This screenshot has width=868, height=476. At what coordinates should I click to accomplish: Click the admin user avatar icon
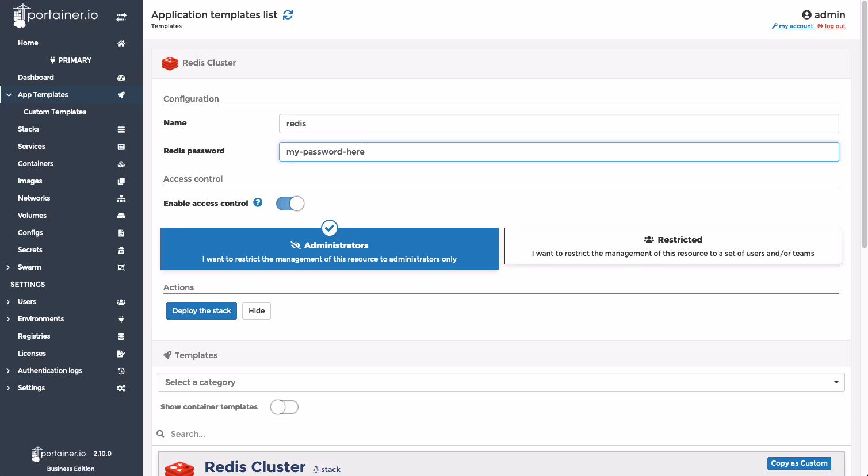click(x=806, y=15)
